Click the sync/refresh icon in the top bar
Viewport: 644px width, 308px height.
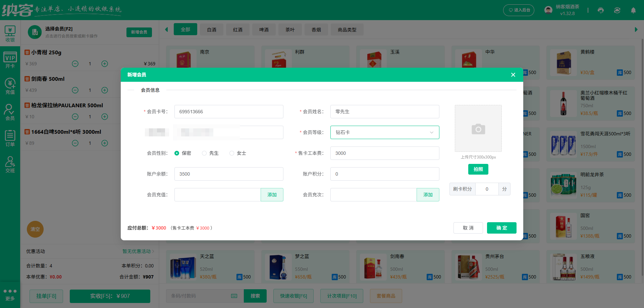pos(617,10)
